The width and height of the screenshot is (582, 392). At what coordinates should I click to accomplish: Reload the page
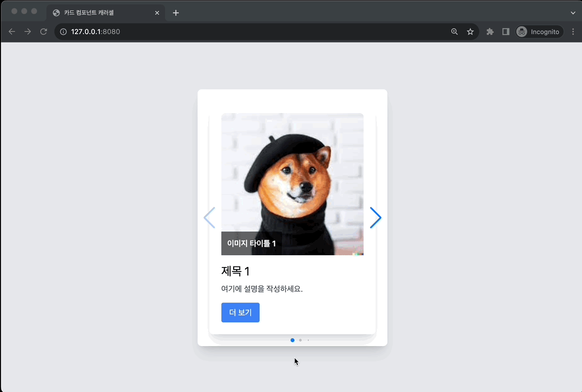(x=44, y=32)
